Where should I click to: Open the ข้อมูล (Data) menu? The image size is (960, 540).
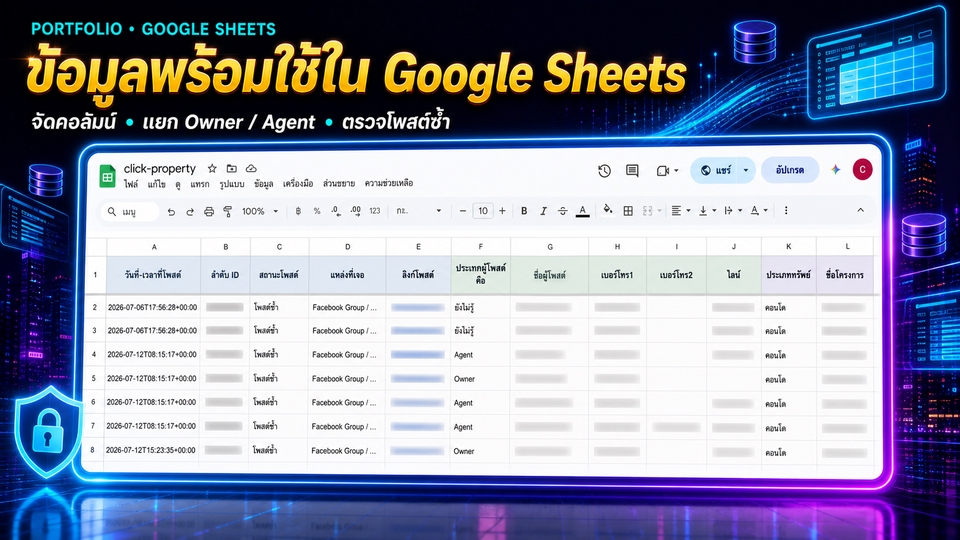tap(264, 184)
